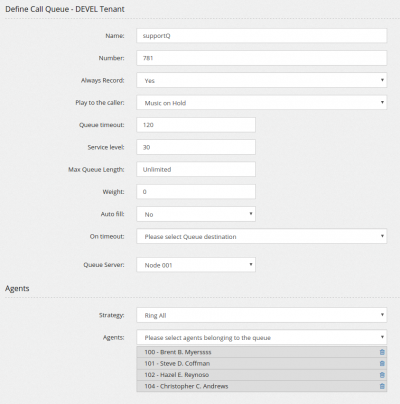Click the Agents section heading

click(x=17, y=288)
